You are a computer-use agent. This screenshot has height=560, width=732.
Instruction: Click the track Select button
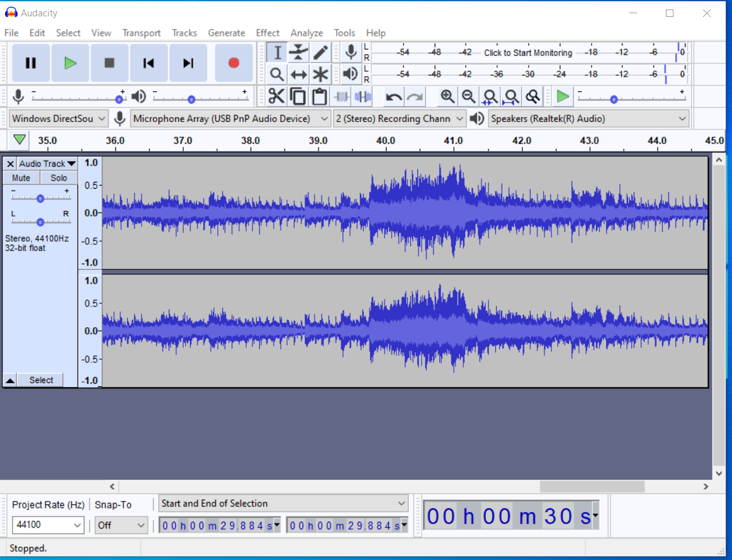tap(41, 380)
